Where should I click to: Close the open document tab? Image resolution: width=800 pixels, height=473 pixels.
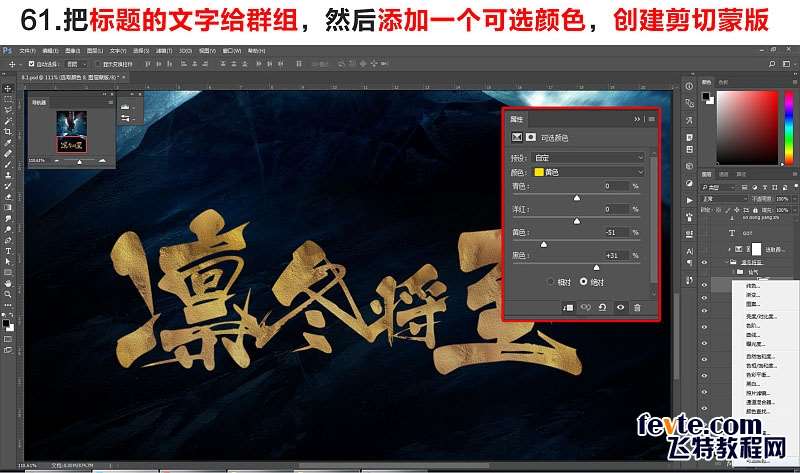123,77
